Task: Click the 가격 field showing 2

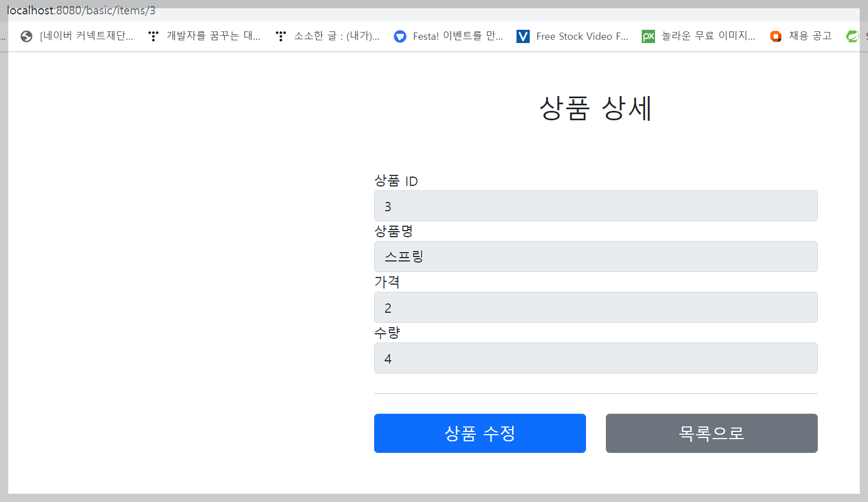Action: coord(596,307)
